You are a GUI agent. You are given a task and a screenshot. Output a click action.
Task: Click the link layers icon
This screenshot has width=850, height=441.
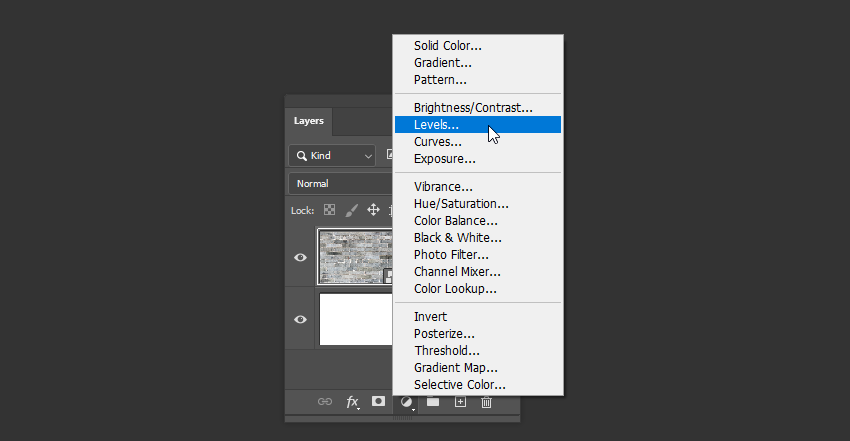325,402
